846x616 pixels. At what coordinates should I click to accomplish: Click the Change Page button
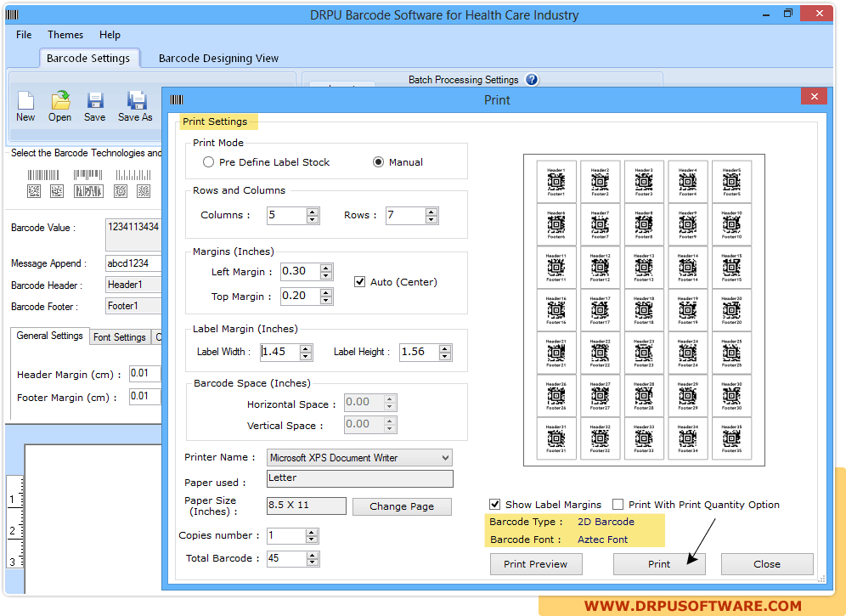point(402,506)
